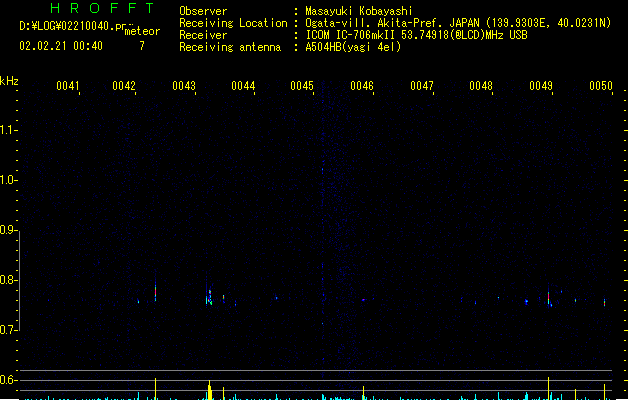The height and width of the screenshot is (400, 629).
Task: Click the A504HB(yagi 4el) antenna text
Action: [353, 47]
